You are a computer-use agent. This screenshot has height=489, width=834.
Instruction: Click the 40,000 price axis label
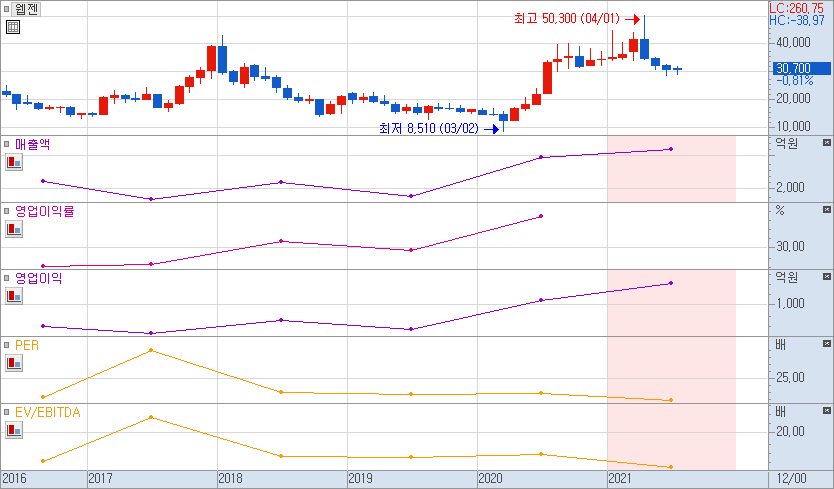point(793,42)
